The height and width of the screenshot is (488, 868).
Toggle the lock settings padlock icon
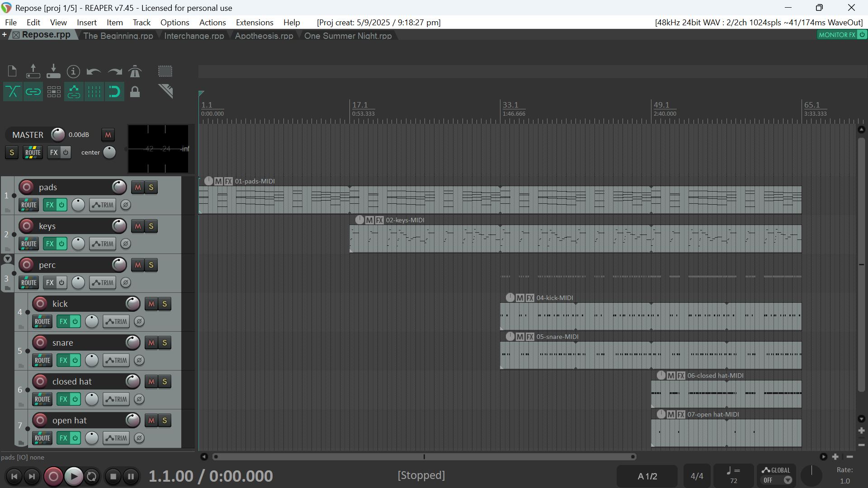tap(135, 92)
